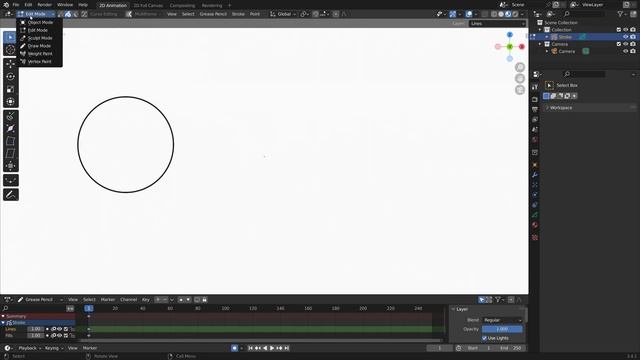Select the Select Box tool in left toolbar
The height and width of the screenshot is (360, 640).
pos(10,38)
